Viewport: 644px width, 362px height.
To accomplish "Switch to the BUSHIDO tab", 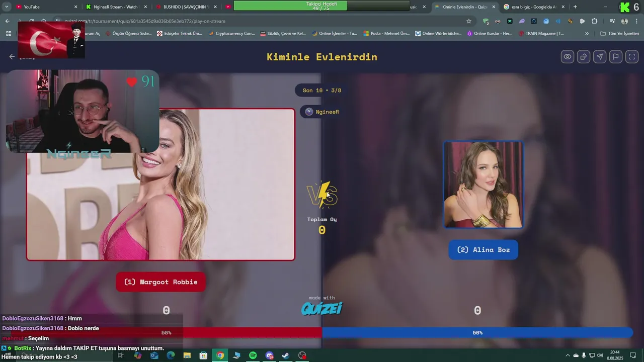I will click(185, 7).
